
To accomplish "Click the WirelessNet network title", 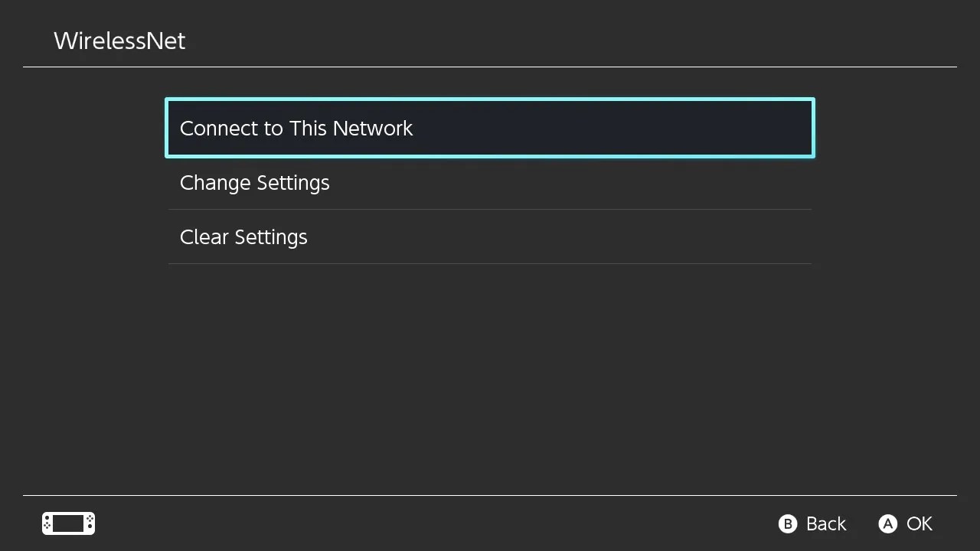I will tap(119, 41).
